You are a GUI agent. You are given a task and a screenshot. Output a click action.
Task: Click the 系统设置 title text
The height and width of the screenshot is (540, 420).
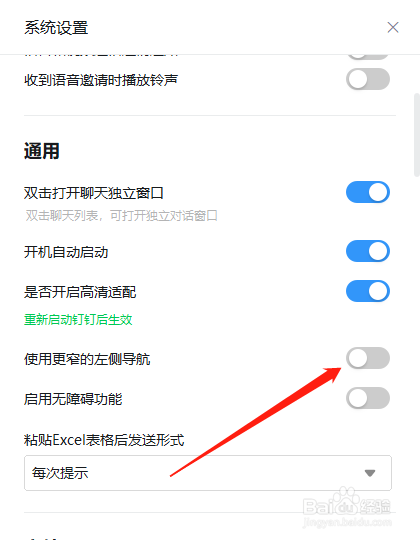click(56, 28)
